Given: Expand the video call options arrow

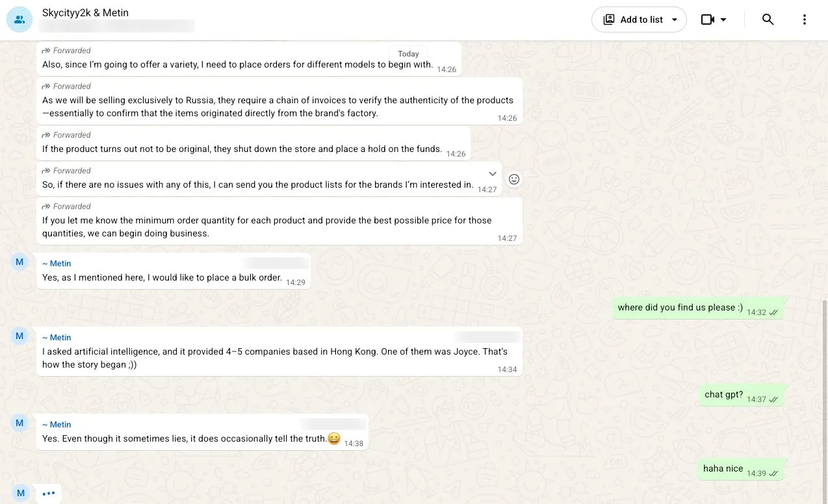Looking at the screenshot, I should (723, 19).
